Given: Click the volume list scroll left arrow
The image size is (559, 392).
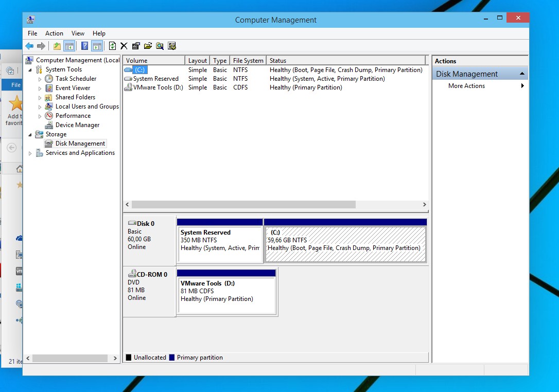Looking at the screenshot, I should pyautogui.click(x=127, y=205).
